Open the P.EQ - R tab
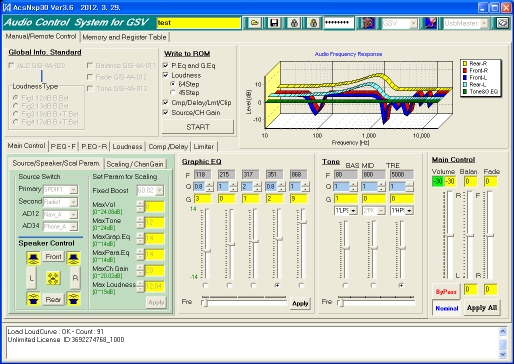Image resolution: width=514 pixels, height=364 pixels. pyautogui.click(x=94, y=147)
